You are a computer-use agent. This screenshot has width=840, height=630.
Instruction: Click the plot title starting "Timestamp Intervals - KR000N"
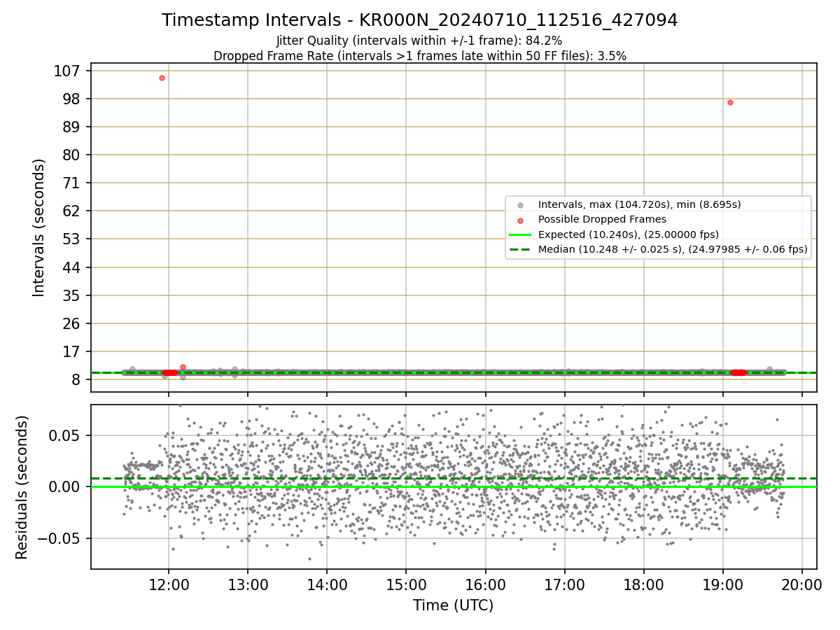[419, 20]
